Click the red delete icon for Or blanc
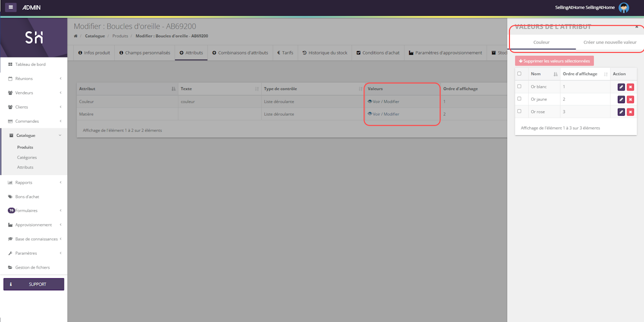 click(x=630, y=87)
